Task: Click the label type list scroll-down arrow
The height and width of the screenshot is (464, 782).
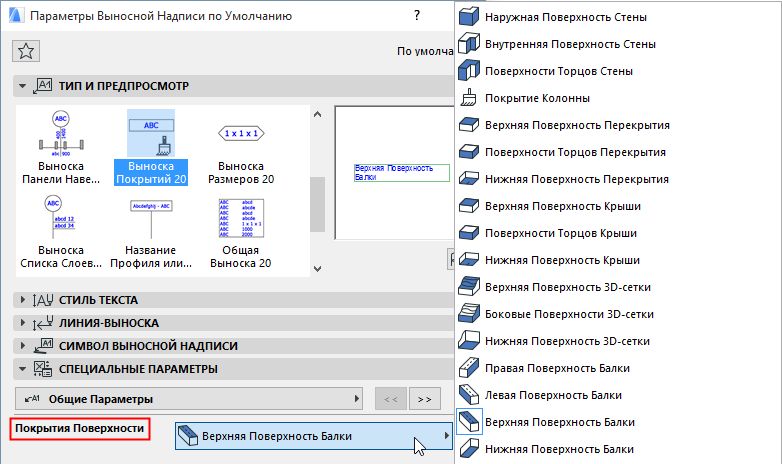Action: click(x=318, y=268)
